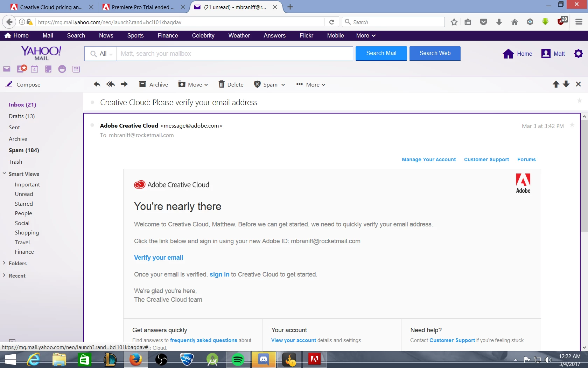588x368 pixels.
Task: Toggle the star on the email subject line
Action: [579, 101]
